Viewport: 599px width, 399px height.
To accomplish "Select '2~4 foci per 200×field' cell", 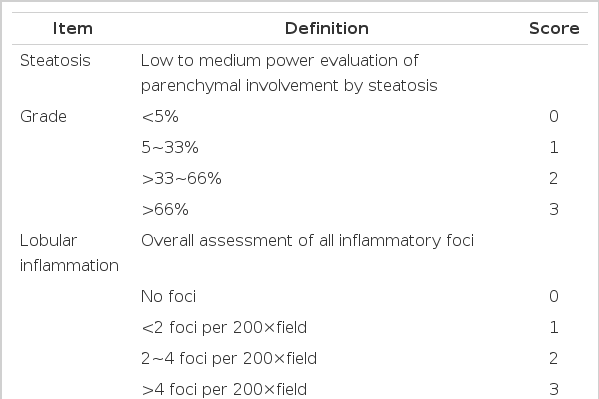I will pos(229,358).
